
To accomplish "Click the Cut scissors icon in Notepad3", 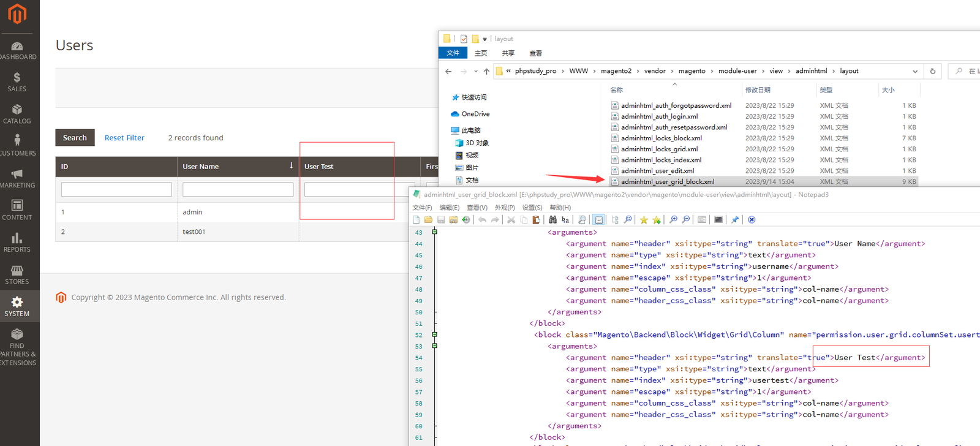I will click(511, 220).
